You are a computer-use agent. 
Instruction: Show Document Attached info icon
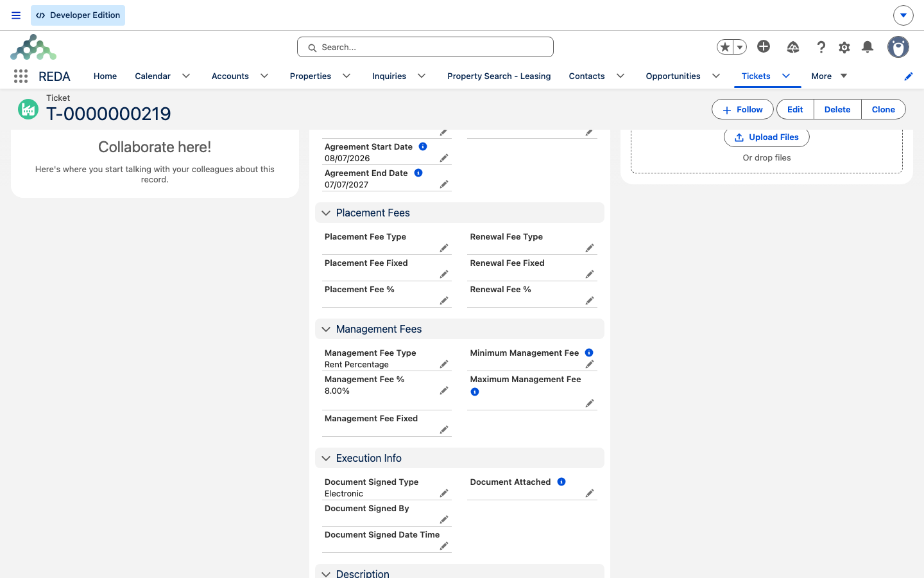(561, 482)
